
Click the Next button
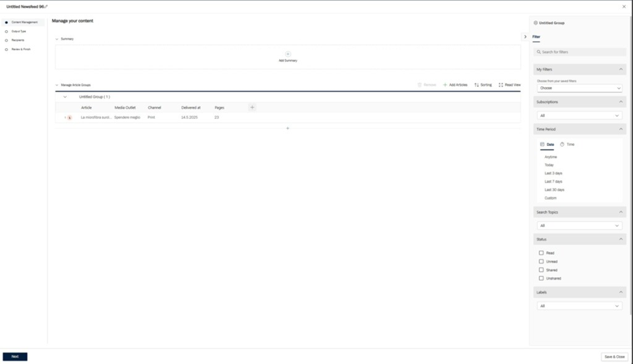click(15, 357)
